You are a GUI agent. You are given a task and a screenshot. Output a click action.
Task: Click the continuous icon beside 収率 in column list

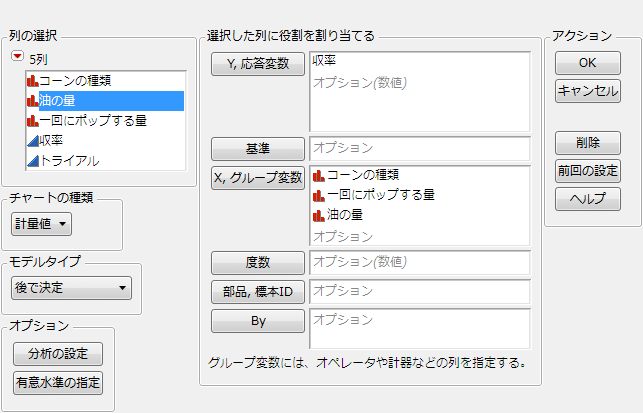click(x=32, y=140)
